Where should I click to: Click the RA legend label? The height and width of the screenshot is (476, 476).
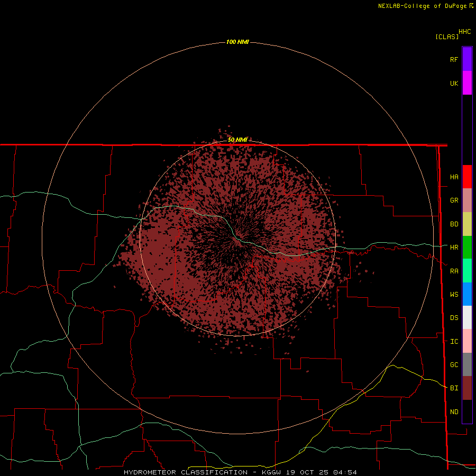click(454, 271)
